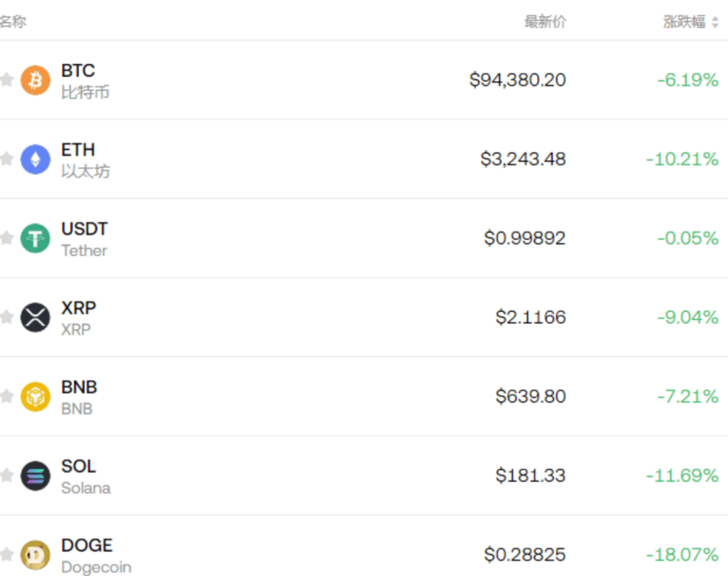
Task: Click the BNB change value -7.21%
Action: pyautogui.click(x=688, y=397)
